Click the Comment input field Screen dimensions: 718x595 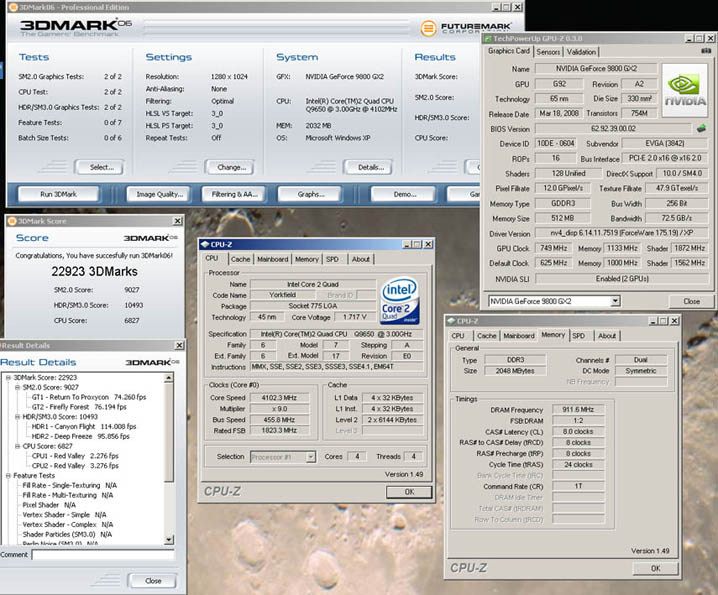click(103, 555)
